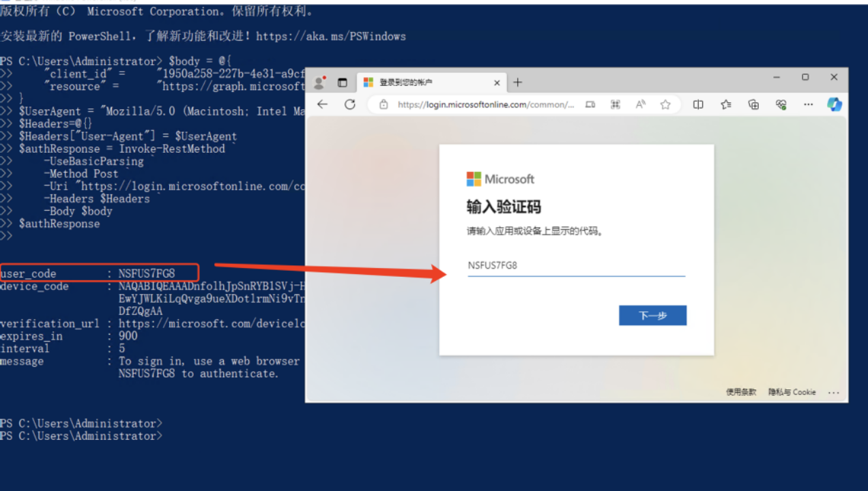Close the Microsoft sign-in browser tab

pos(497,83)
